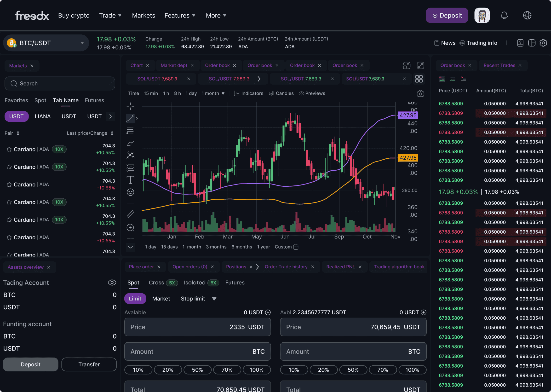Click the purple Deposit header button
551x392 pixels.
pos(447,15)
